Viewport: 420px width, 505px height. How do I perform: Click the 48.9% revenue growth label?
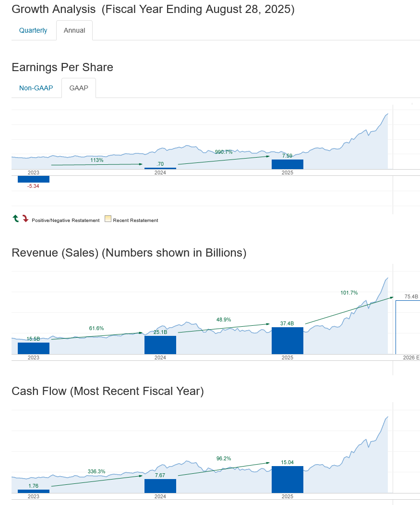click(224, 320)
